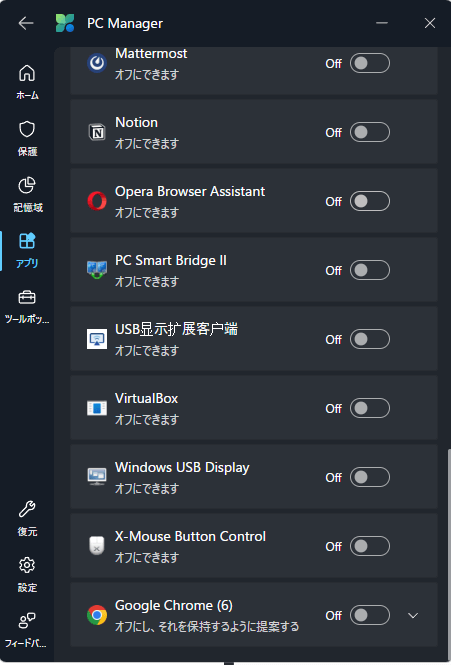
Task: Expand the Google Chrome (6) entry
Action: pos(413,615)
